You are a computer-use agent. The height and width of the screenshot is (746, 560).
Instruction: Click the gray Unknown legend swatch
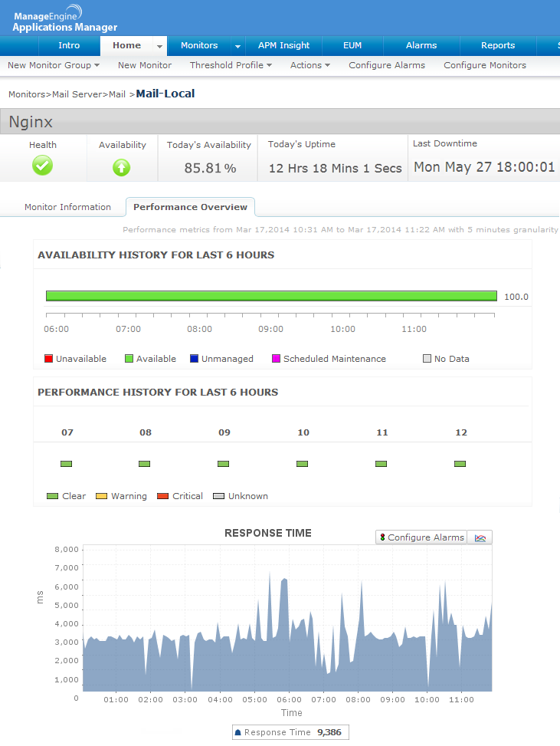[218, 496]
